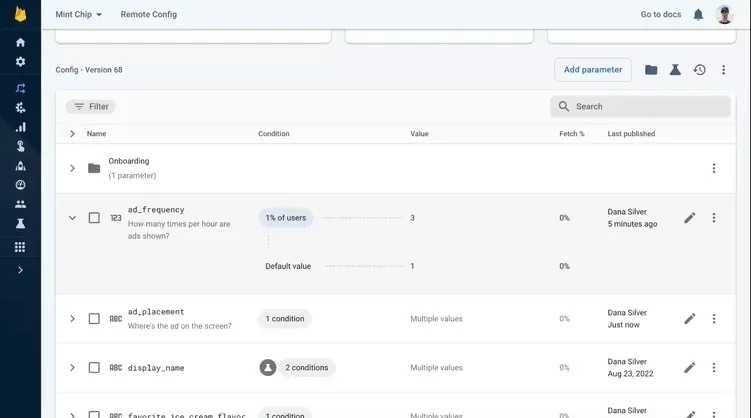Click display_name 2 conditions chip
The height and width of the screenshot is (418, 751).
pyautogui.click(x=307, y=368)
